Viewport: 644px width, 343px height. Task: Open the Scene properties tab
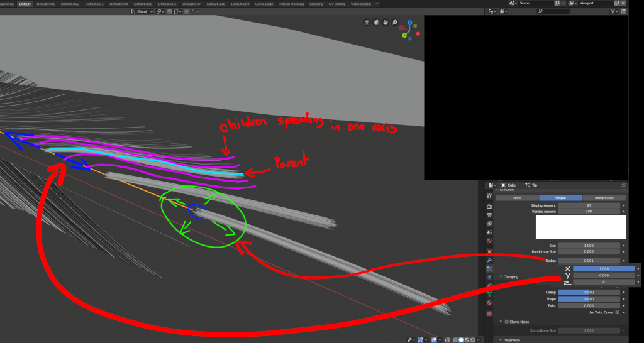(489, 232)
